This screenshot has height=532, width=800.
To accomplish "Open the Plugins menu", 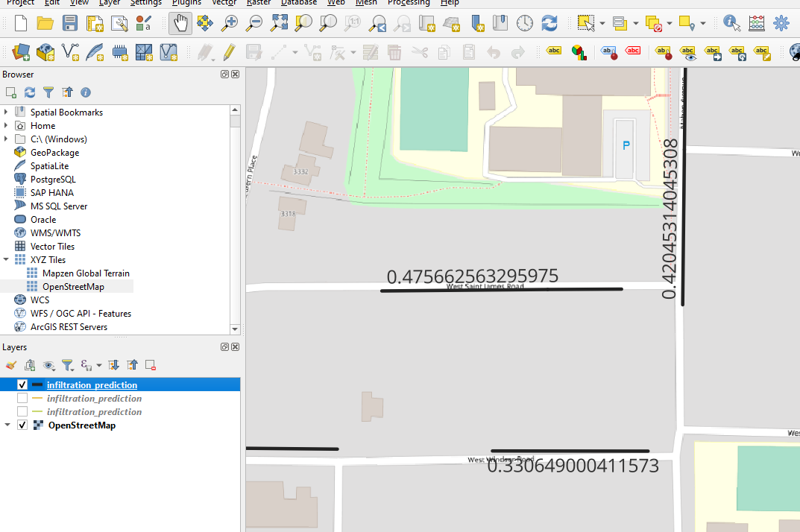I will click(186, 2).
